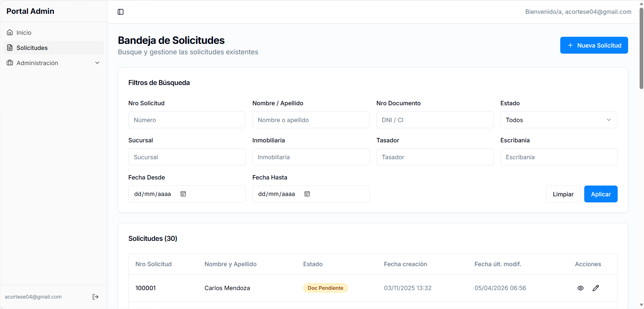Click the Nombre o apellido input field
The height and width of the screenshot is (309, 644).
pos(310,120)
